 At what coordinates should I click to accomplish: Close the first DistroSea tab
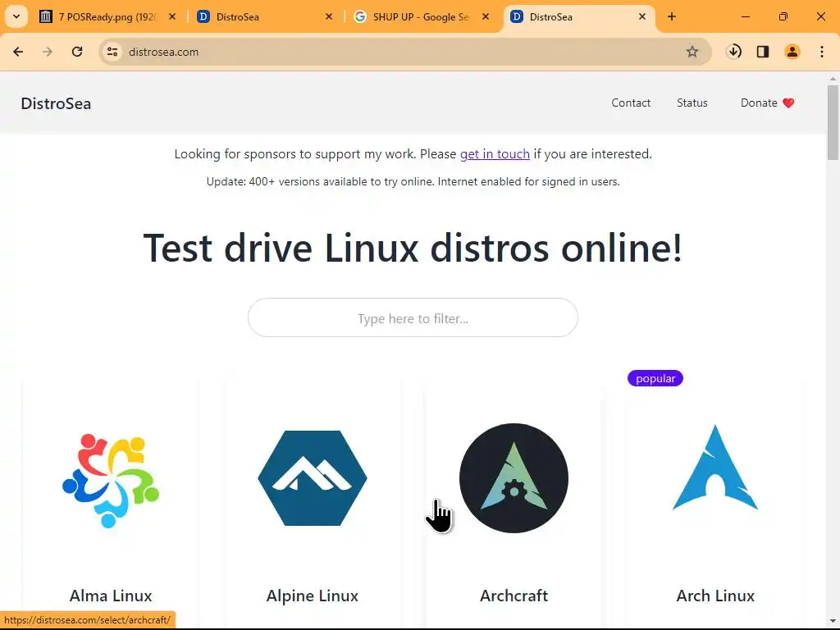329,16
